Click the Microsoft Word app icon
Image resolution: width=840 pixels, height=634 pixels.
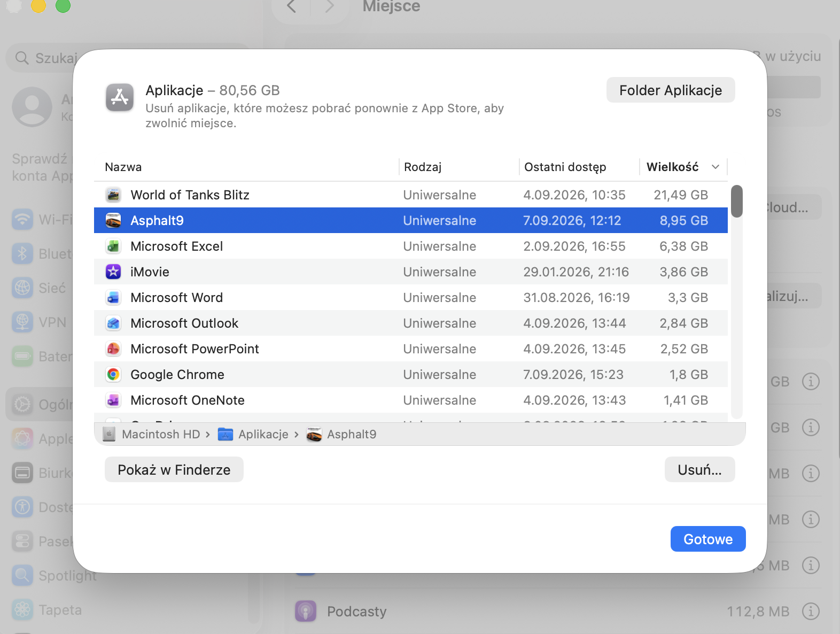point(113,298)
